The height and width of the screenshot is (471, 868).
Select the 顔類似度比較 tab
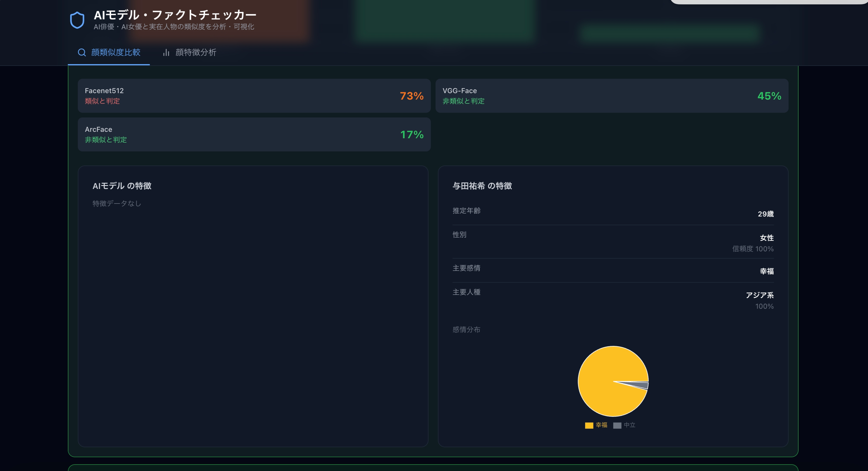pos(115,53)
